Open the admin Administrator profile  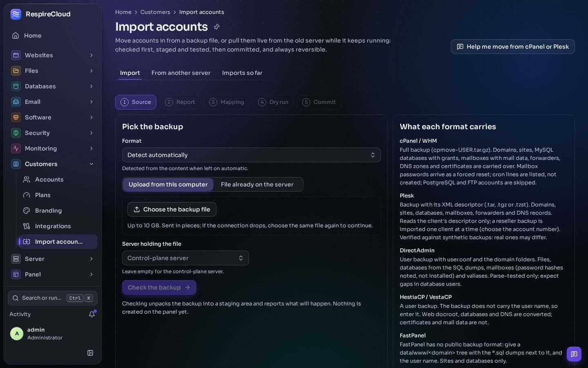53,334
